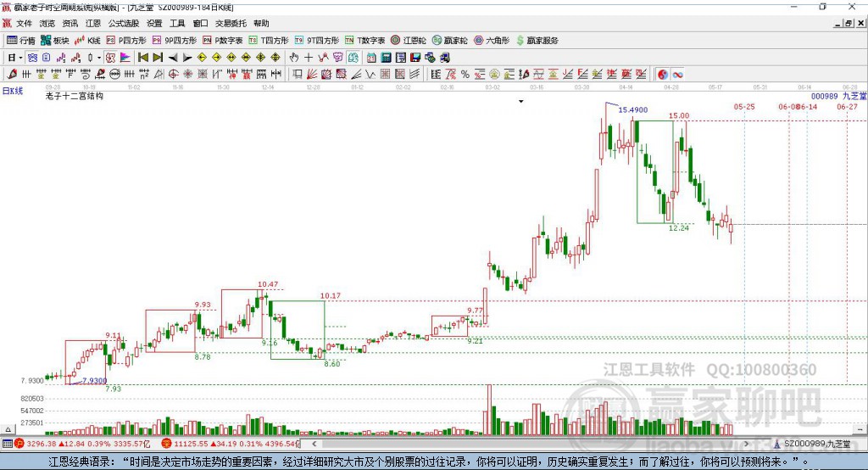The height and width of the screenshot is (470, 868).
Task: Open the 交易委托 menu
Action: pos(231,23)
